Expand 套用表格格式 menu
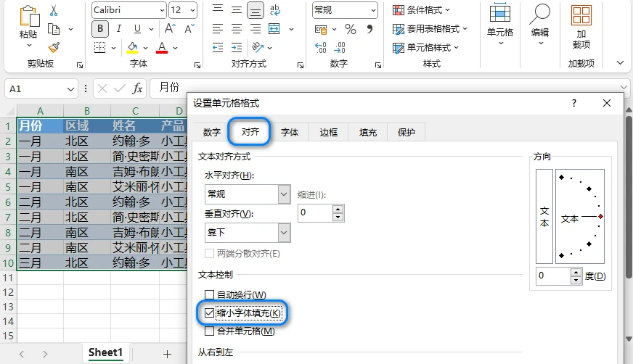 [430, 28]
